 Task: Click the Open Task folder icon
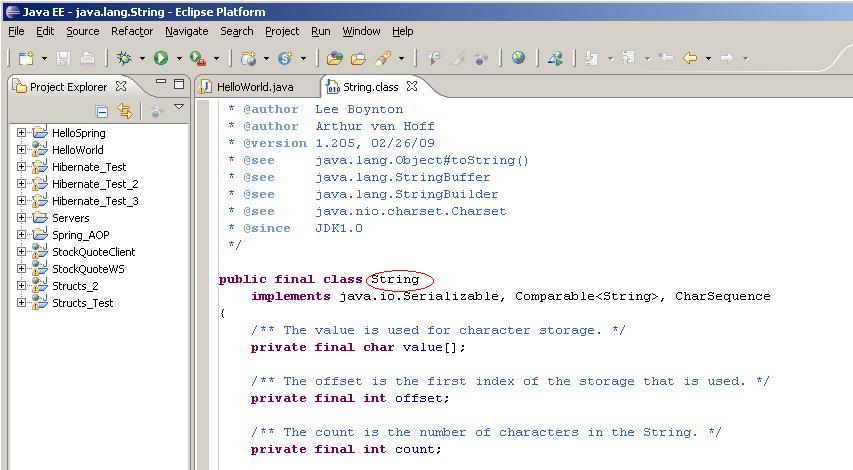tap(358, 58)
